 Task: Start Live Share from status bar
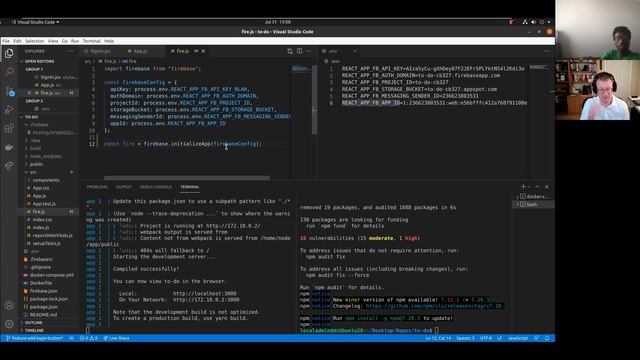click(116, 338)
